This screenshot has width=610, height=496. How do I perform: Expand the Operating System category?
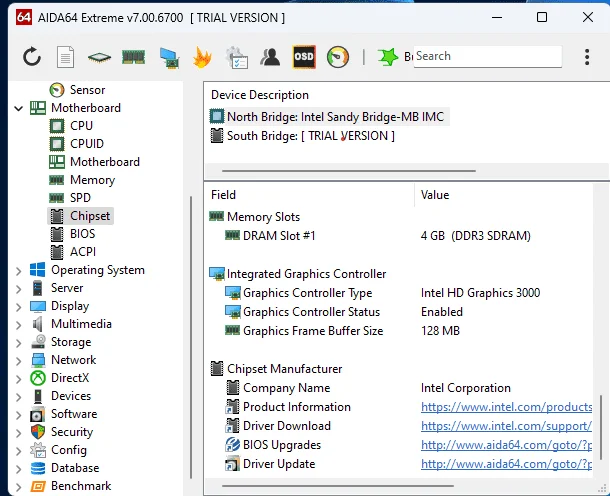[18, 271]
